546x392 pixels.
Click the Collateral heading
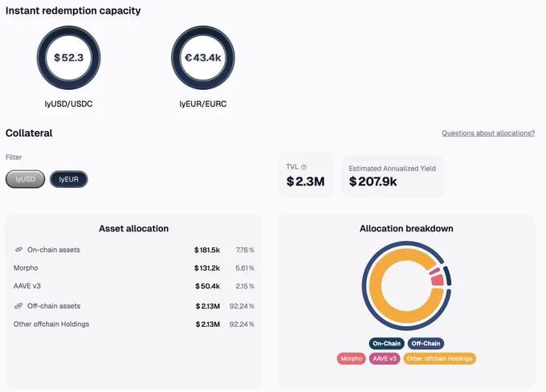[29, 133]
